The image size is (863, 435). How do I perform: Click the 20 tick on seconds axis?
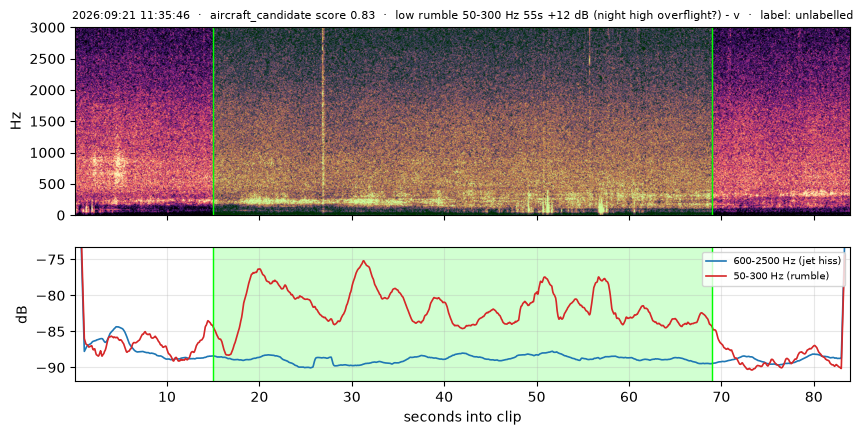click(260, 396)
